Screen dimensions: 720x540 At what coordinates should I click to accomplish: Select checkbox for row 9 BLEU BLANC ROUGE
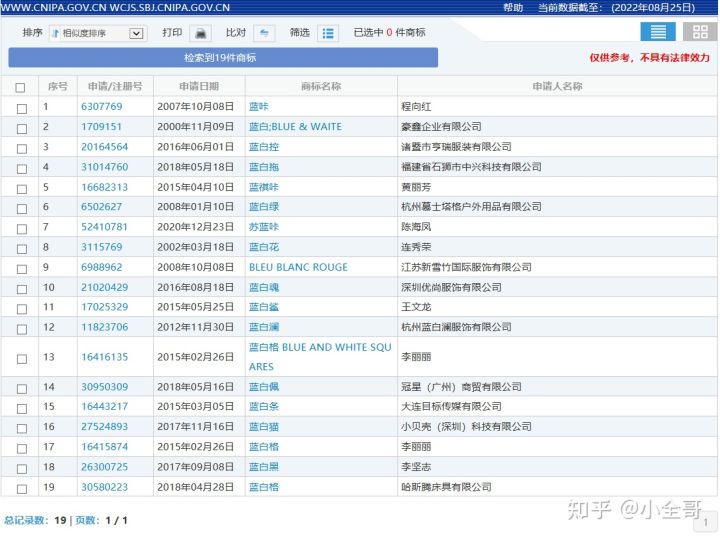point(21,267)
